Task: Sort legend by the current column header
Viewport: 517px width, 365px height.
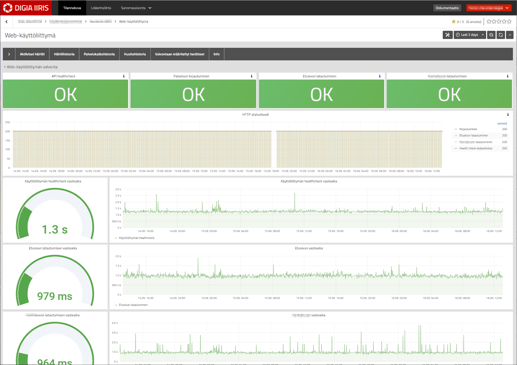Action: 502,123
